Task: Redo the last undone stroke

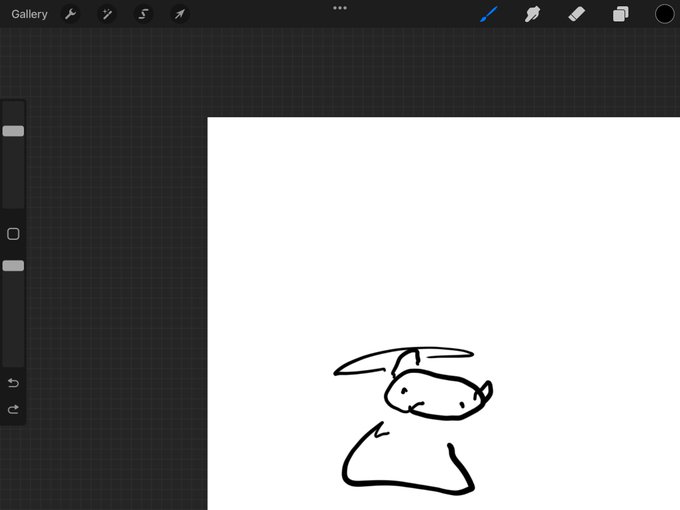Action: [x=13, y=409]
